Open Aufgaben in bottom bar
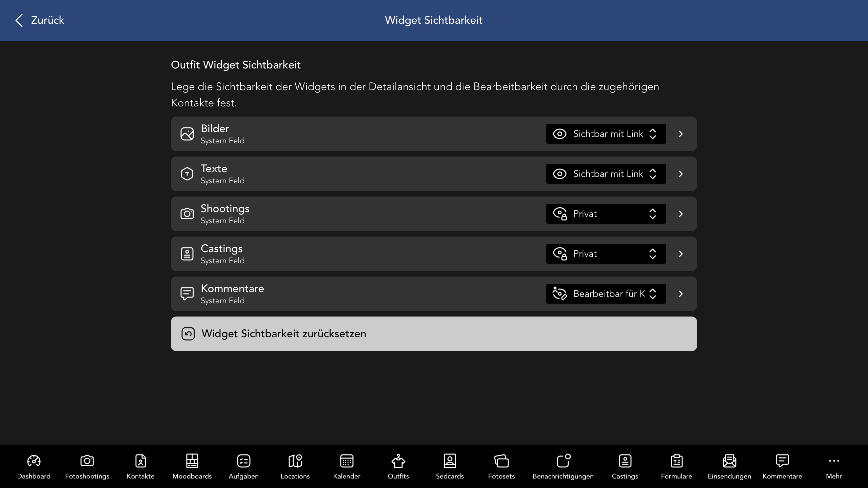Image resolution: width=868 pixels, height=488 pixels. tap(244, 467)
